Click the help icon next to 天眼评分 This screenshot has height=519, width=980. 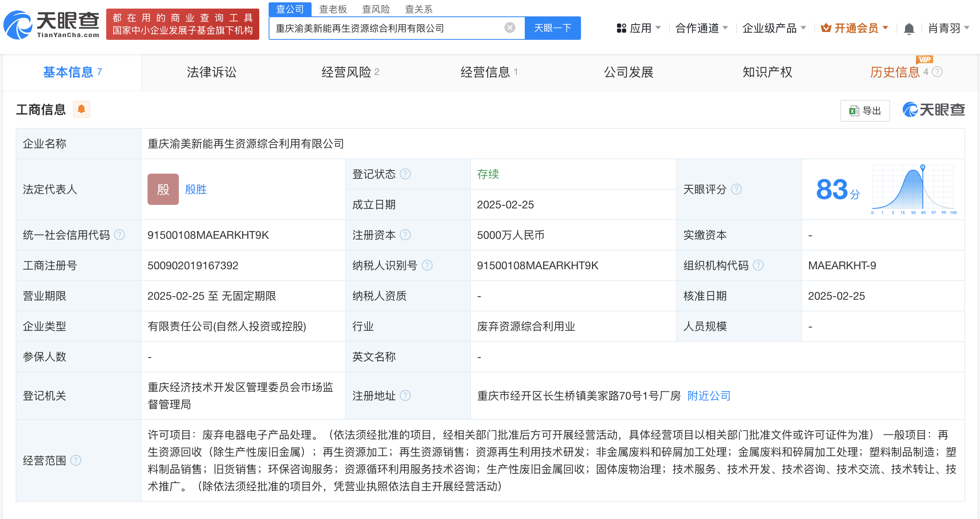click(x=737, y=189)
